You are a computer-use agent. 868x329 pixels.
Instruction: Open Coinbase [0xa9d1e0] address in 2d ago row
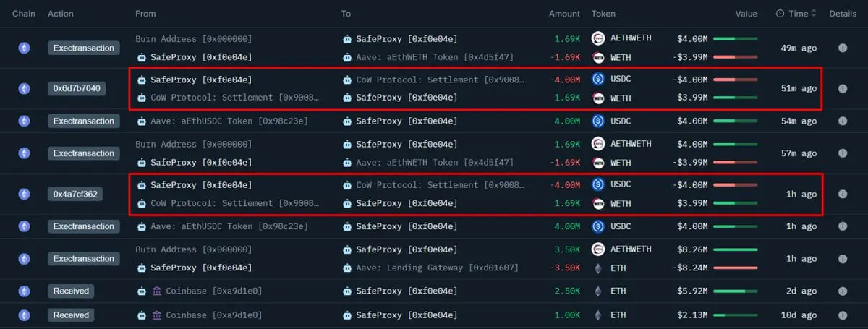click(214, 291)
